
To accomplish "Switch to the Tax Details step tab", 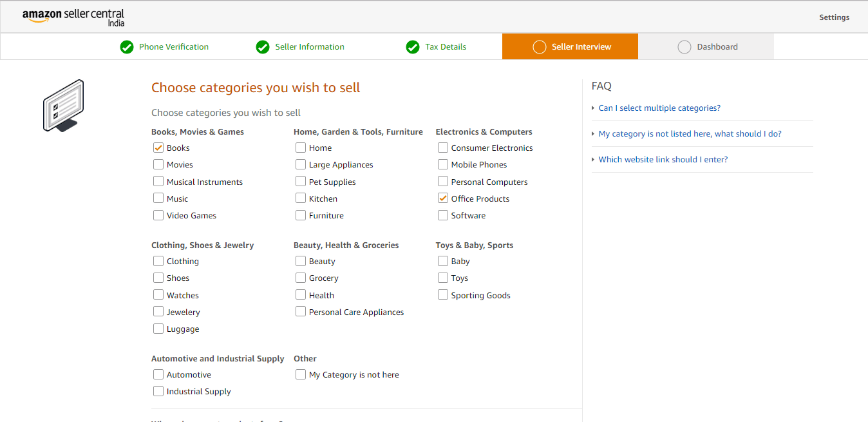I will point(446,47).
